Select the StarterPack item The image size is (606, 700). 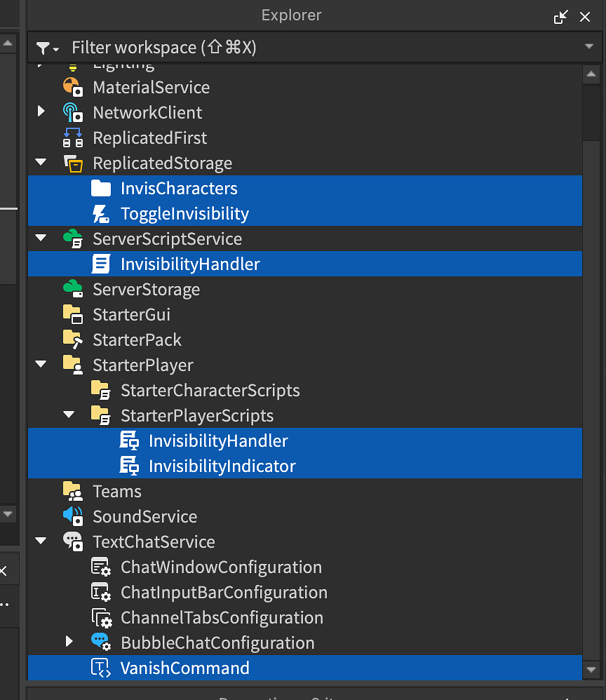pos(138,339)
